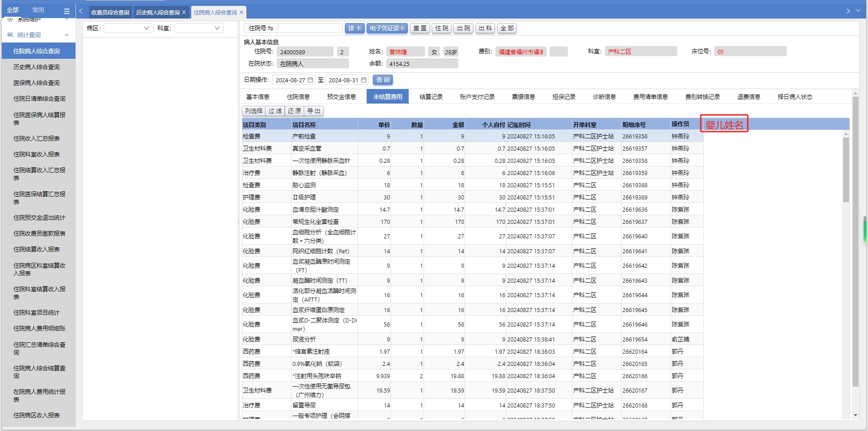Switch the 住院号 search type selector

tap(261, 28)
